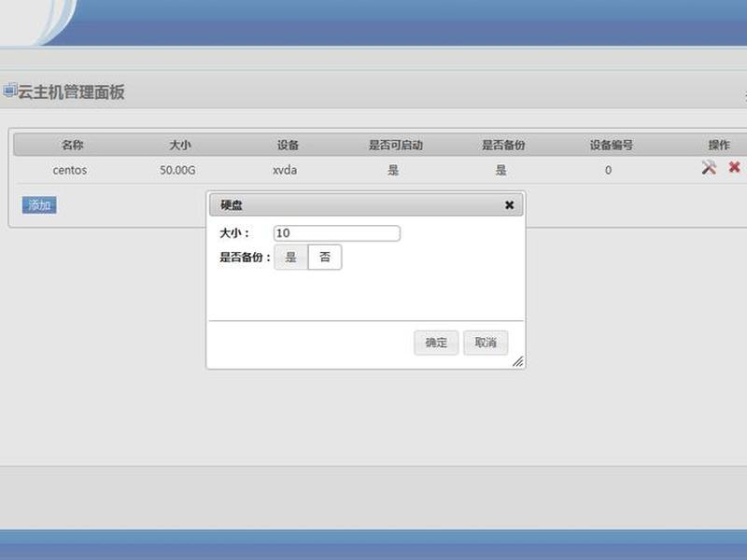Select the 50.00G size cell
This screenshot has height=560, width=747.
click(x=177, y=170)
